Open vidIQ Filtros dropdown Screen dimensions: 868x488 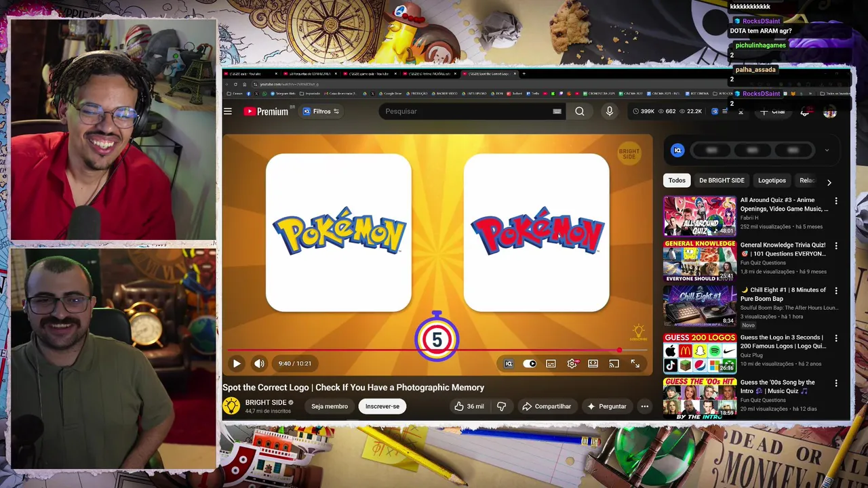click(x=321, y=111)
